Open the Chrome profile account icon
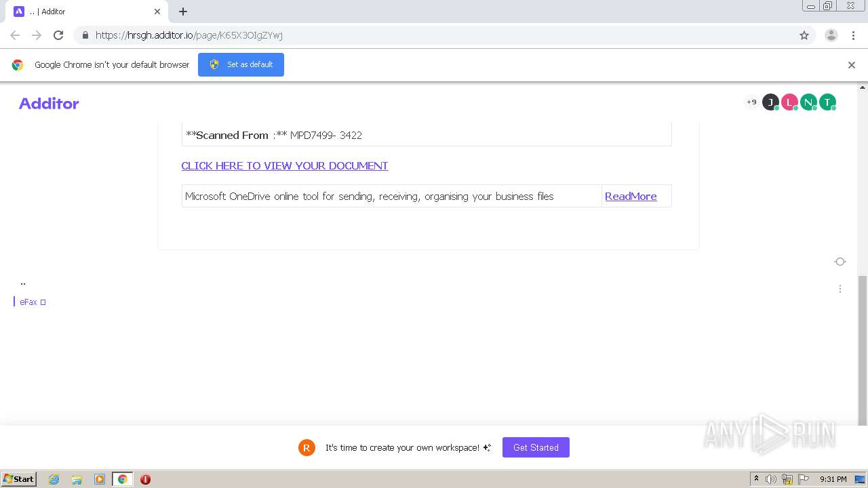This screenshot has height=488, width=868. [x=831, y=35]
